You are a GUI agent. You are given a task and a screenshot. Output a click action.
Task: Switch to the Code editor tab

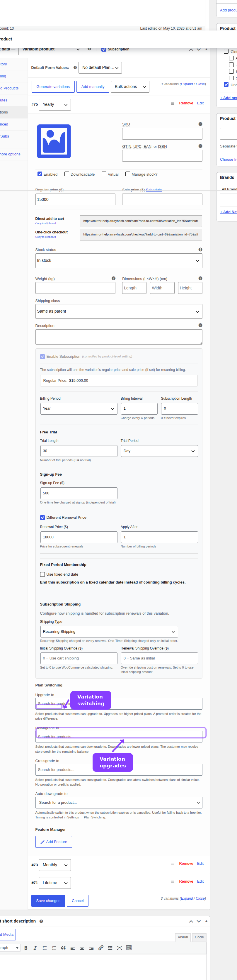pyautogui.click(x=199, y=937)
